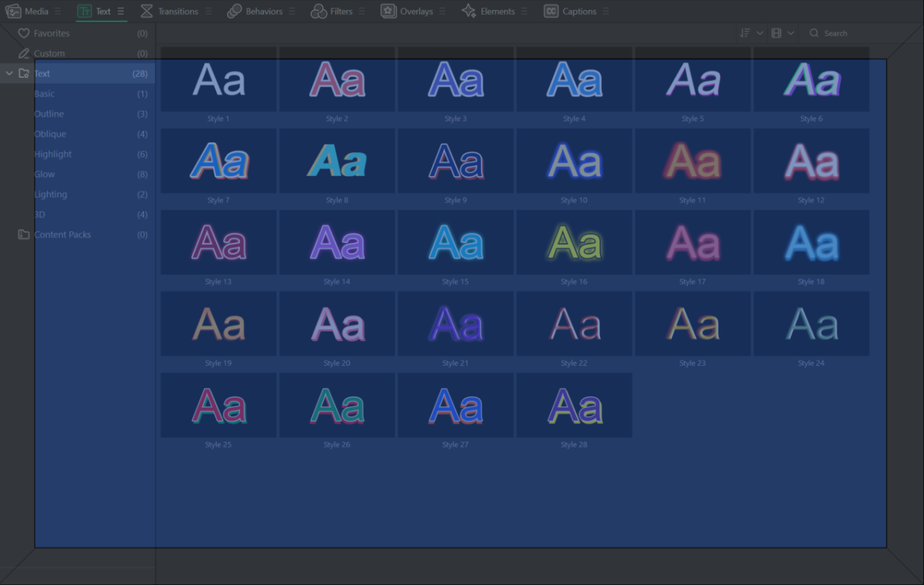Choose the Style 8 text thumbnail
This screenshot has height=585, width=924.
[x=337, y=161]
